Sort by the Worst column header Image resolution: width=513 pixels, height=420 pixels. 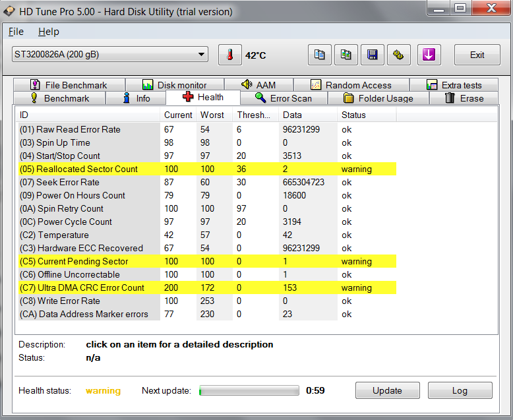(x=214, y=115)
